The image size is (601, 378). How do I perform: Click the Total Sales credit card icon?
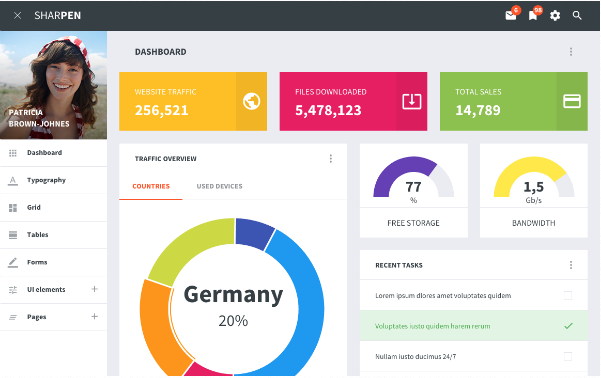pos(571,101)
